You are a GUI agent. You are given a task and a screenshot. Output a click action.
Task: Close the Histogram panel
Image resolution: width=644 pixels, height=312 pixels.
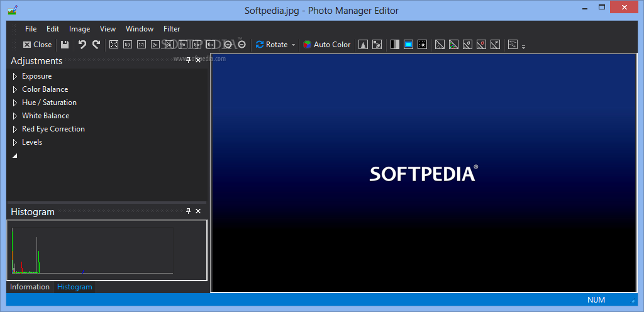[198, 211]
